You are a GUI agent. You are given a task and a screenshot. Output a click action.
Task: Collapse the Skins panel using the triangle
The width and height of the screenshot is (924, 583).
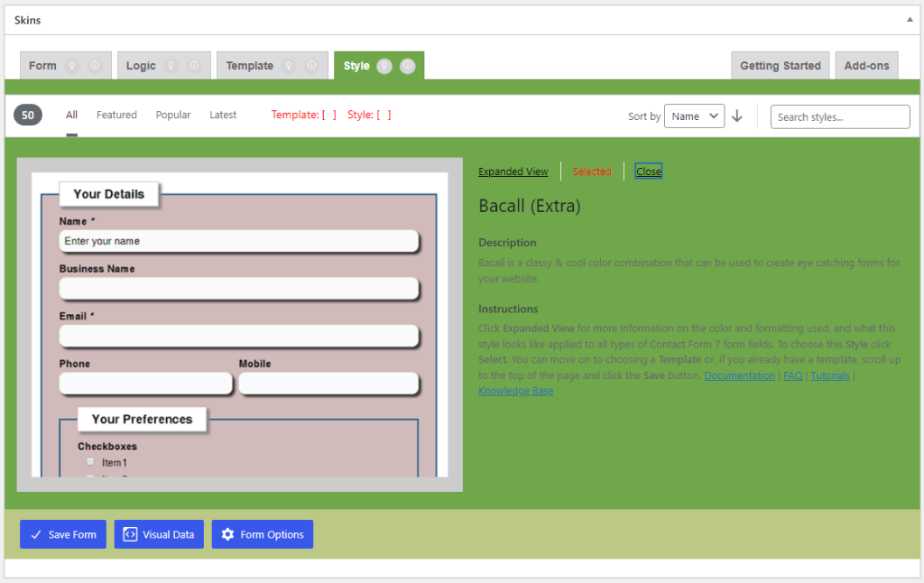[x=909, y=20]
